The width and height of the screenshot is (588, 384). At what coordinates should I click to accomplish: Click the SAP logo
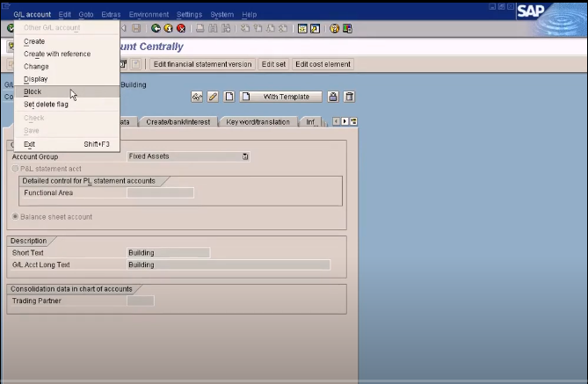tap(530, 11)
